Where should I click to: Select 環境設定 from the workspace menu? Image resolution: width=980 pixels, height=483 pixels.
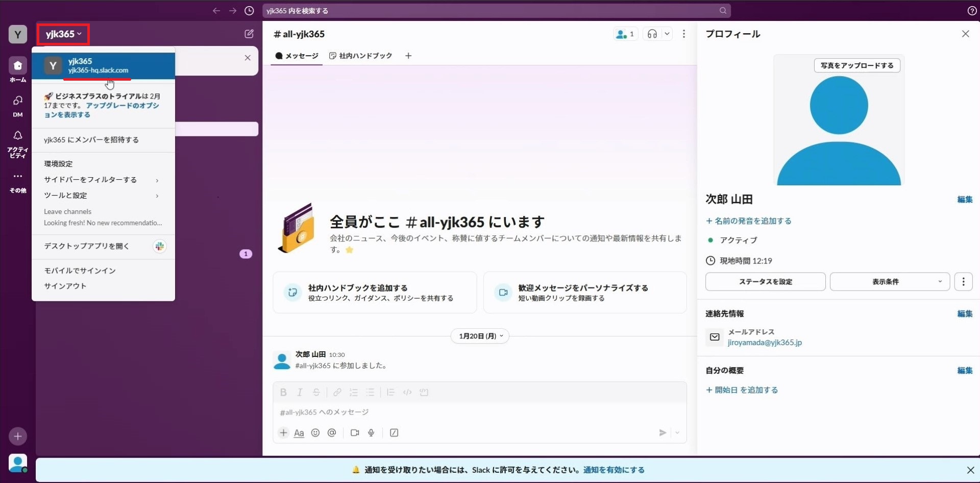pos(59,164)
